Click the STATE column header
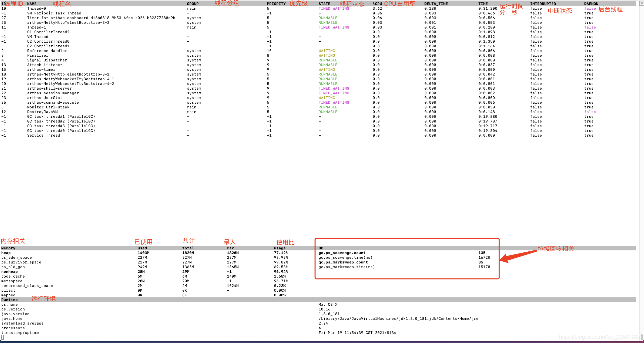The width and height of the screenshot is (644, 343). tap(324, 4)
